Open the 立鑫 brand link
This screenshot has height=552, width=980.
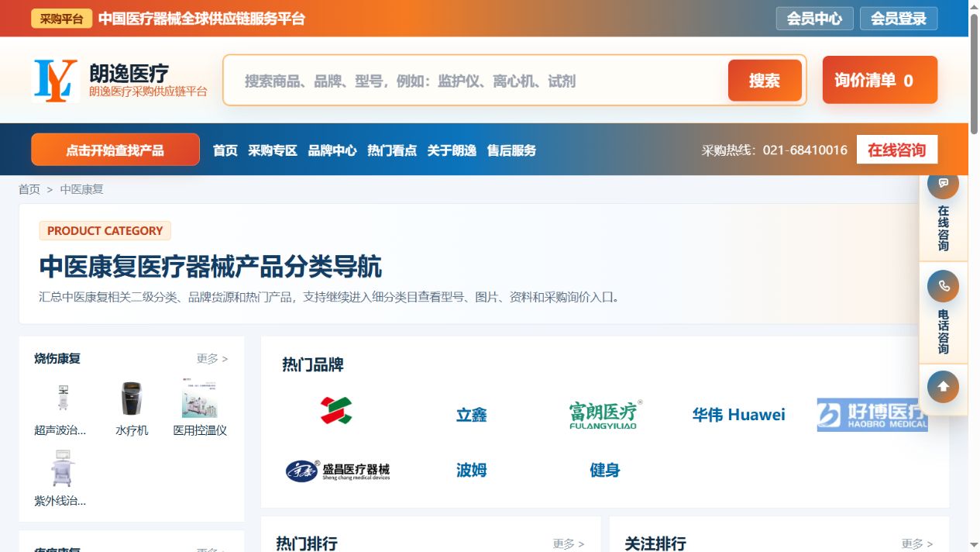pyautogui.click(x=471, y=415)
